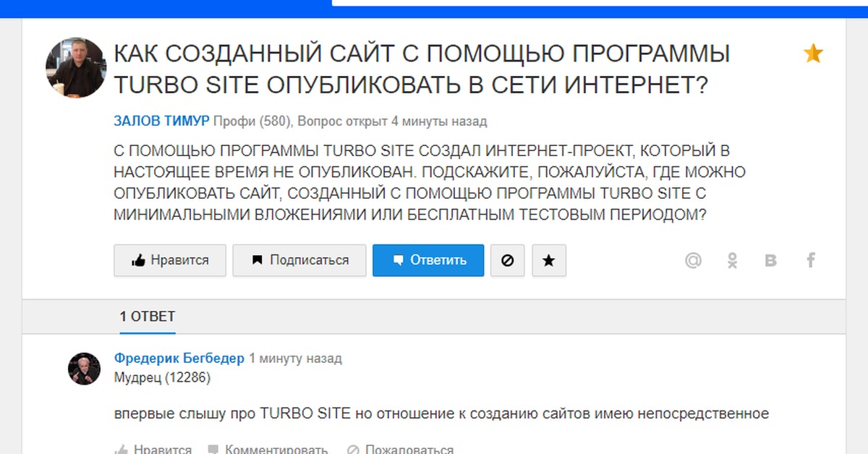This screenshot has height=454, width=868.
Task: Open ЗАЛОВ ТИМУР profile link
Action: pos(161,121)
